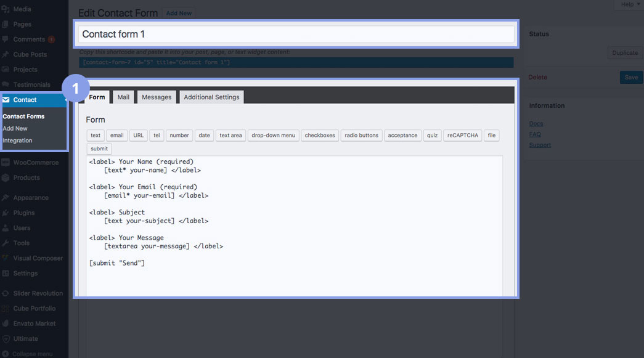Image resolution: width=644 pixels, height=358 pixels.
Task: Open WooCommerce via its sidebar icon
Action: (6, 163)
